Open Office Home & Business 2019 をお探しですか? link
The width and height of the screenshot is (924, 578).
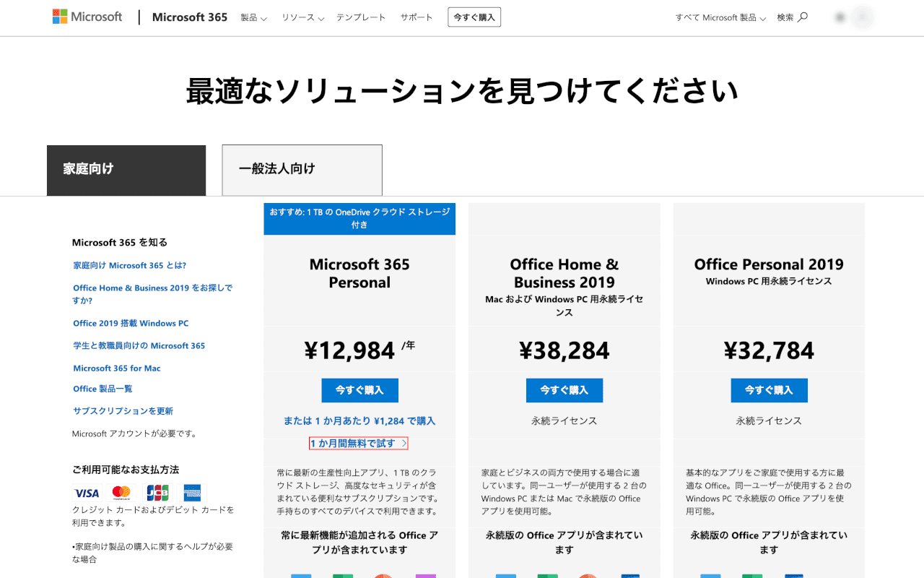[x=153, y=294]
